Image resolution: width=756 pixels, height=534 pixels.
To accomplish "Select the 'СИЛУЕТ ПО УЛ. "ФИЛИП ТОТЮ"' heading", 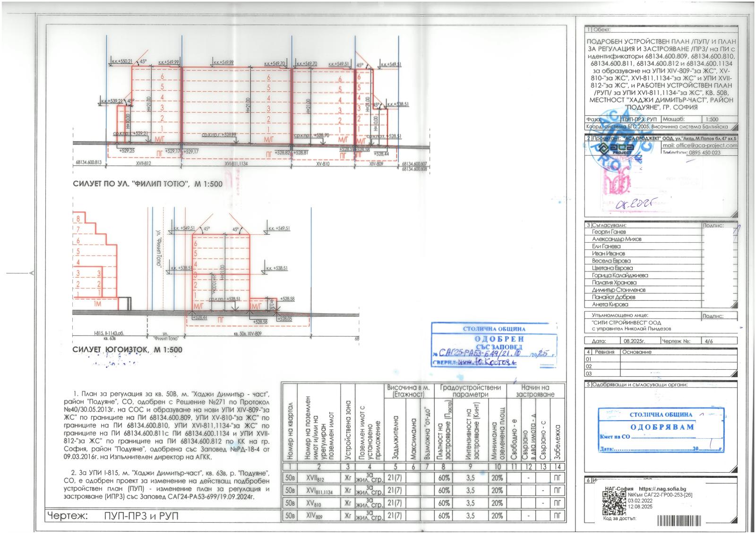I will (147, 184).
